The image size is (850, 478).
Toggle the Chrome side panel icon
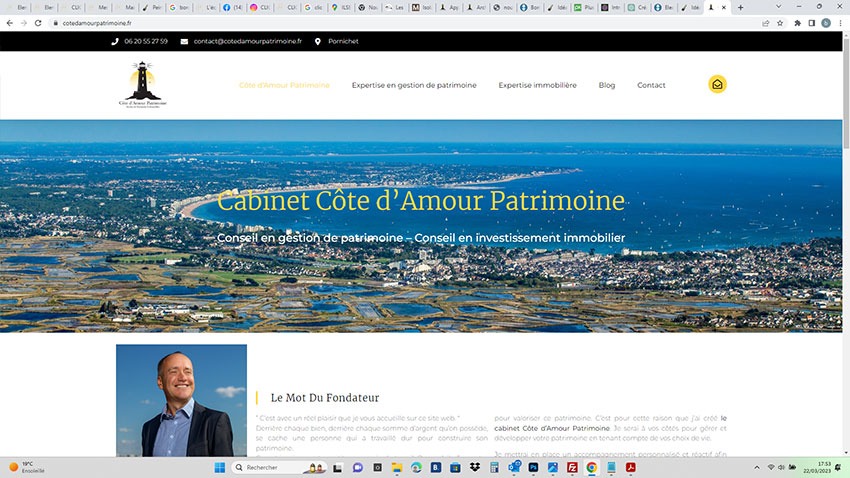[812, 23]
